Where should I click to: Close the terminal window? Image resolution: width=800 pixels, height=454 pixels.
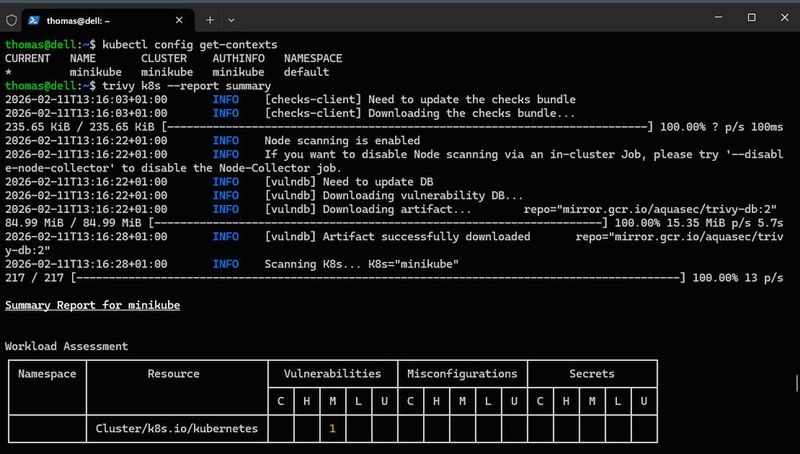click(x=785, y=17)
